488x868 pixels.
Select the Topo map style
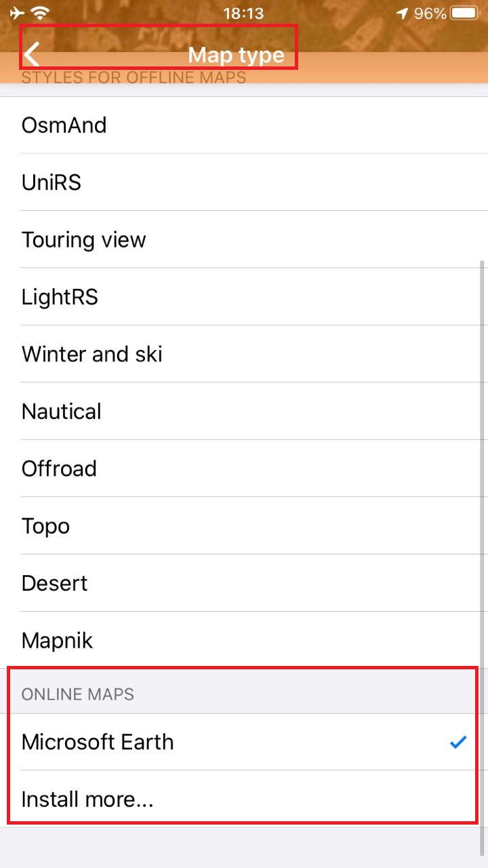46,526
